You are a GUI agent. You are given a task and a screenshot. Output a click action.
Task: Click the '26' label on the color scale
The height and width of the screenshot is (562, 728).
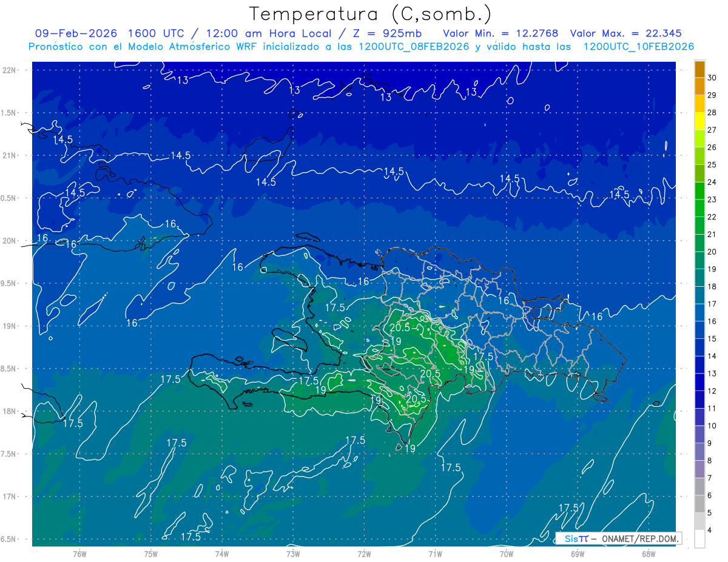[712, 147]
